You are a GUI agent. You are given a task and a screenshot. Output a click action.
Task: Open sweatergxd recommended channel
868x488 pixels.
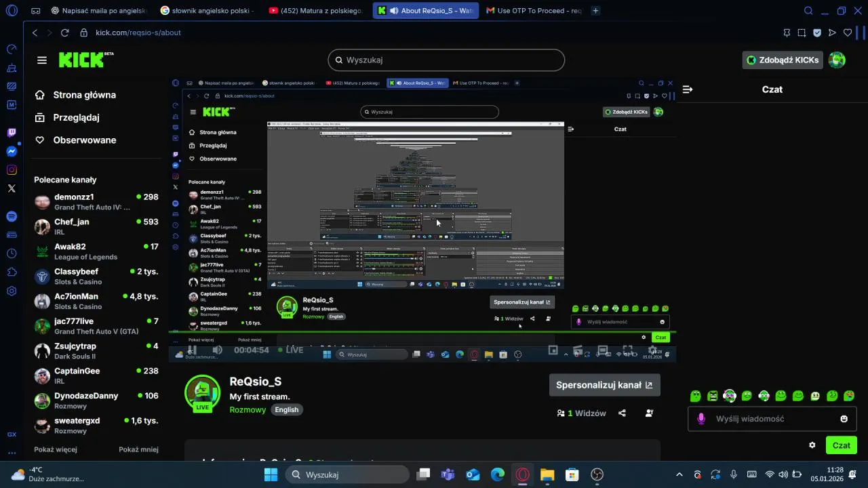click(x=96, y=426)
